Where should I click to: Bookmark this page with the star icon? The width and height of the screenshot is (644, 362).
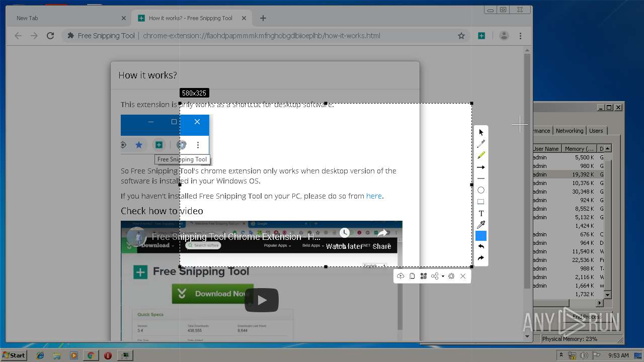pos(461,36)
